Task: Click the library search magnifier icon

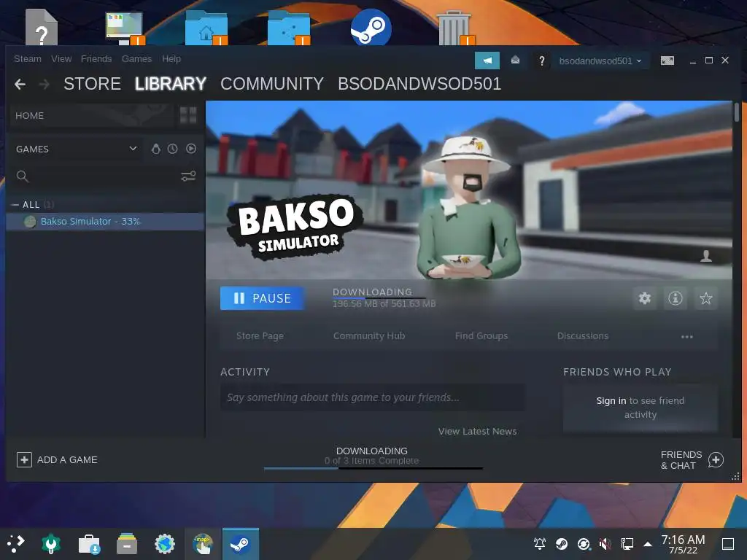Action: [22, 176]
